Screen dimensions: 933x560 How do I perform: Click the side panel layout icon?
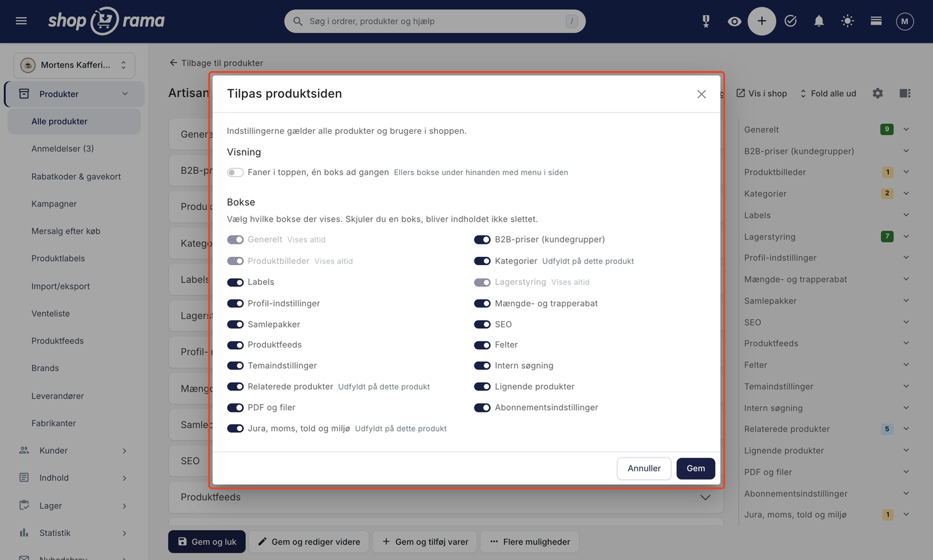click(x=905, y=93)
